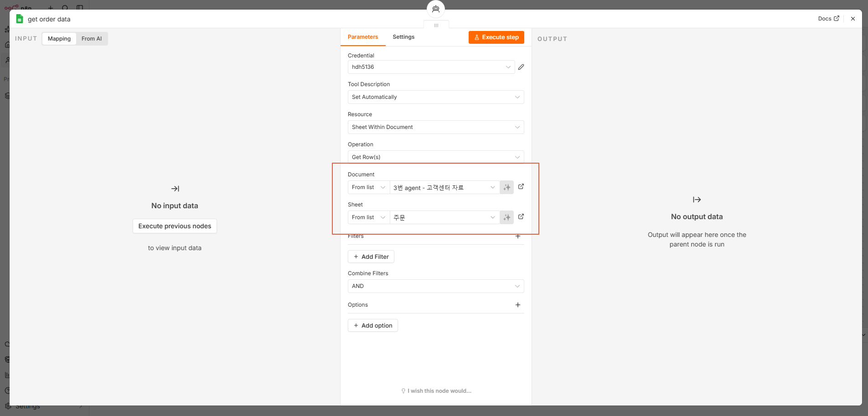Open the Docs link
868x416 pixels.
828,19
